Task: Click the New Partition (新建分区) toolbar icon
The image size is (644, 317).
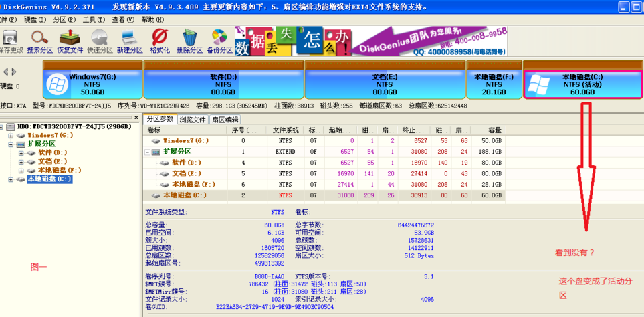Action: coord(129,37)
